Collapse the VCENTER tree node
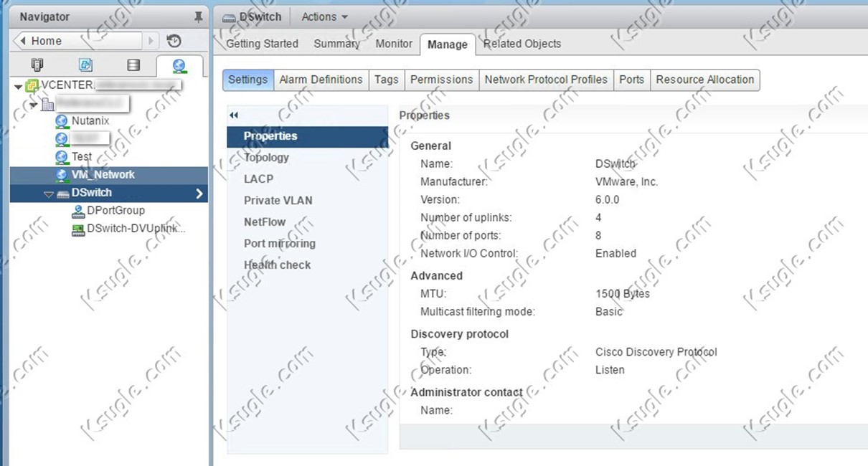 [19, 86]
